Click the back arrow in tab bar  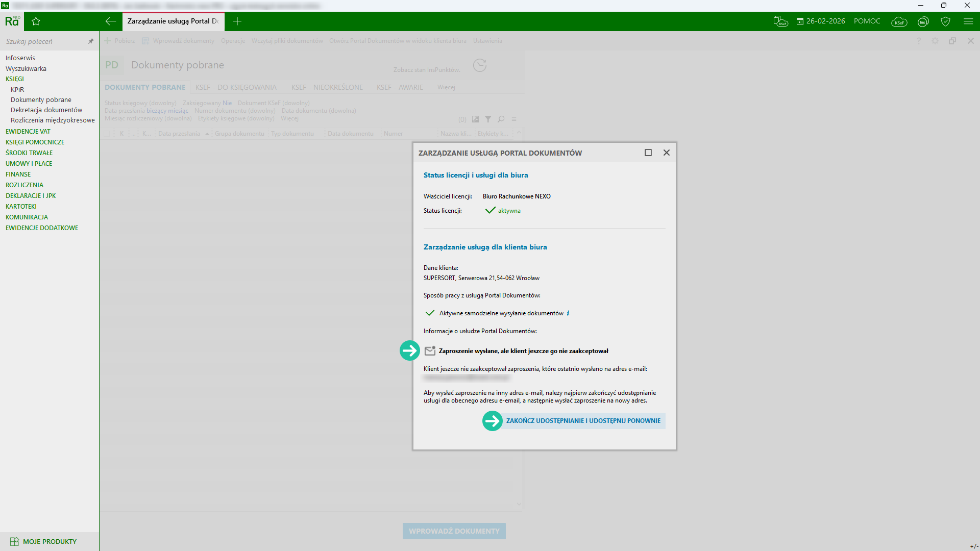pyautogui.click(x=111, y=21)
